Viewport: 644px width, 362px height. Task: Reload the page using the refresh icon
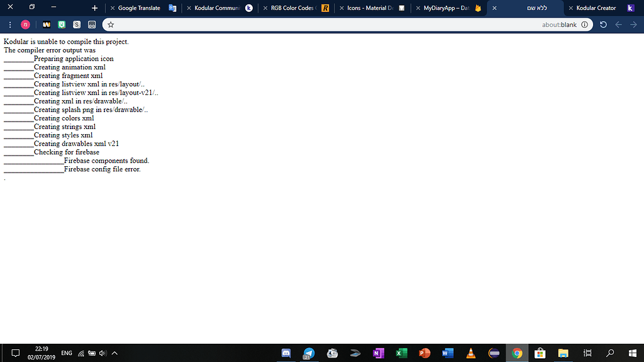coord(603,25)
